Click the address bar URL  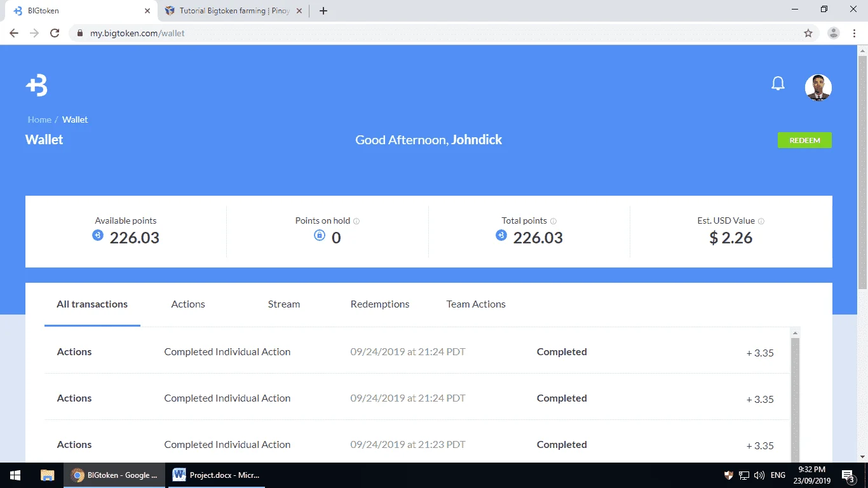click(x=137, y=33)
